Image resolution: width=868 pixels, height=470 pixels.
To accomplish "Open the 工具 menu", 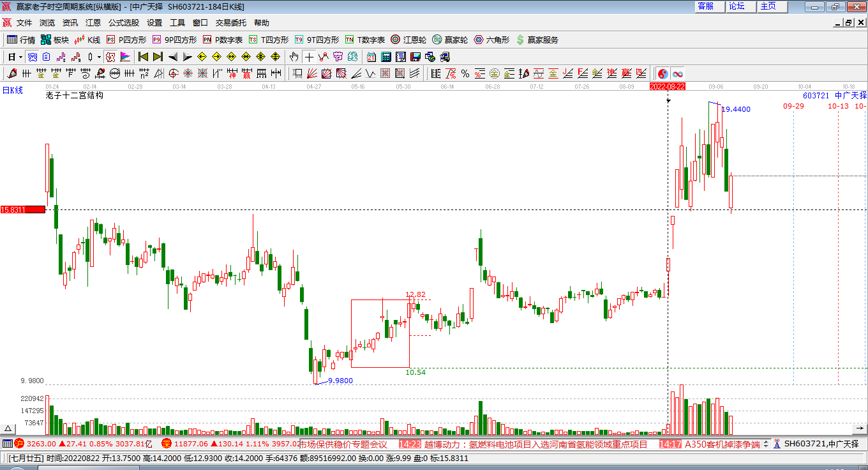I will coord(177,23).
